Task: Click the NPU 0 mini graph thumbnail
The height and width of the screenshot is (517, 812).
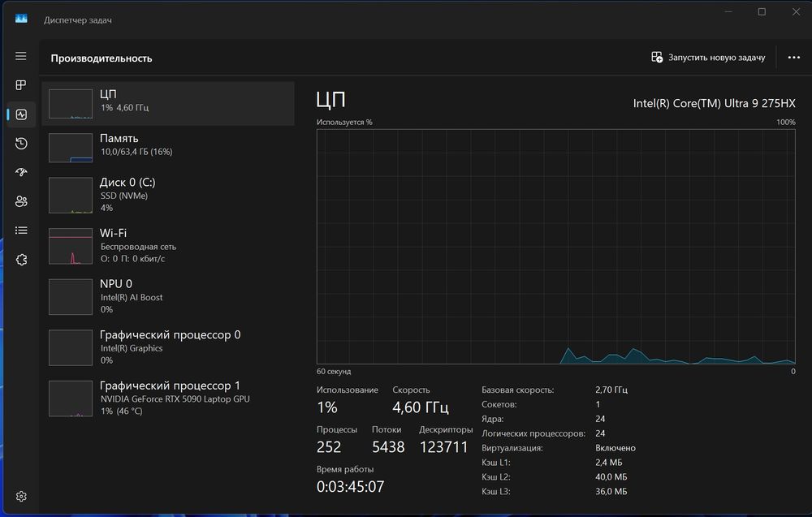Action: pyautogui.click(x=71, y=297)
